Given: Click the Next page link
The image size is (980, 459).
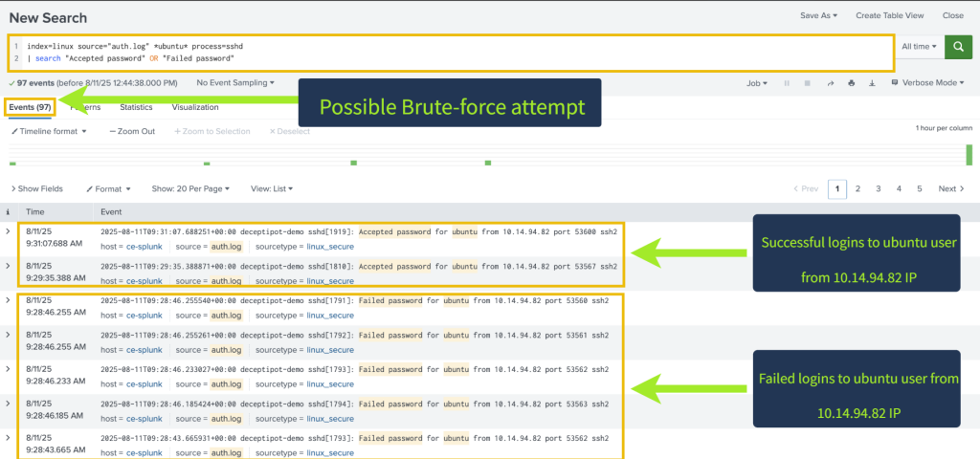Looking at the screenshot, I should point(950,189).
